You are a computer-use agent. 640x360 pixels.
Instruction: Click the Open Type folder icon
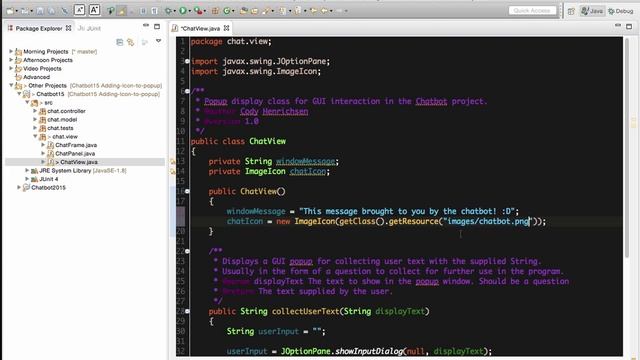(244, 11)
